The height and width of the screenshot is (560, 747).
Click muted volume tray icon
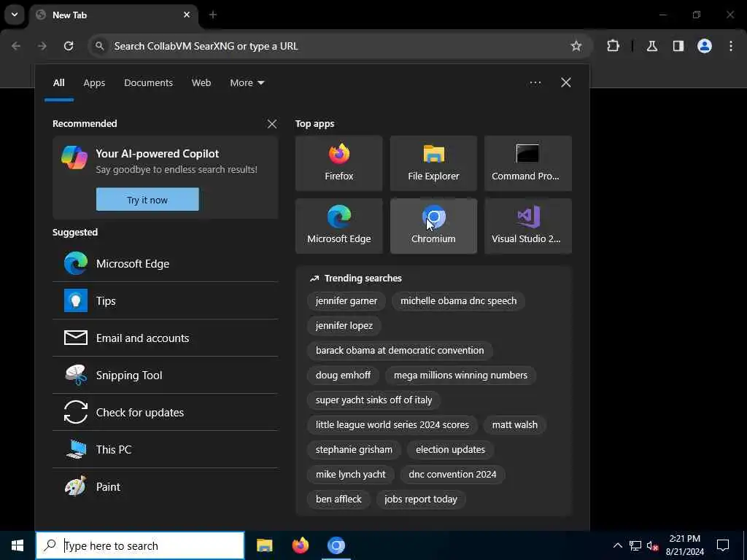(x=652, y=545)
